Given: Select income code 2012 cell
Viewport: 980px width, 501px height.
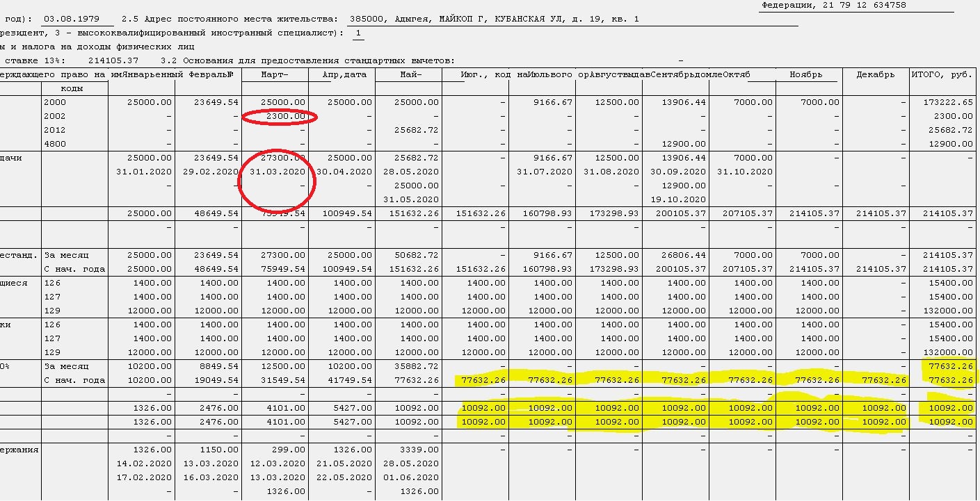Looking at the screenshot, I should pos(55,130).
